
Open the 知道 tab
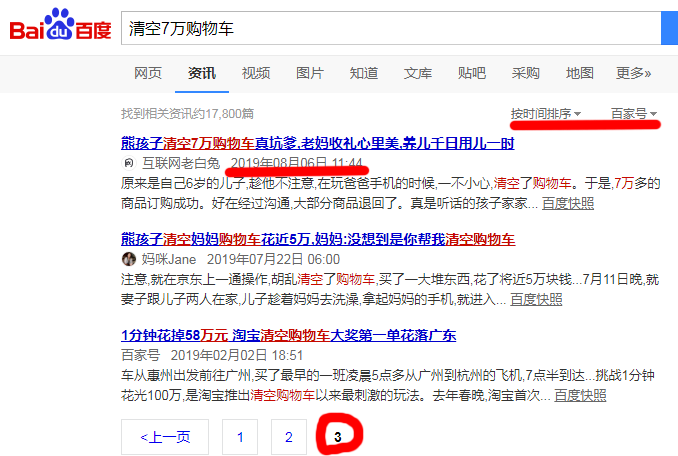point(364,73)
